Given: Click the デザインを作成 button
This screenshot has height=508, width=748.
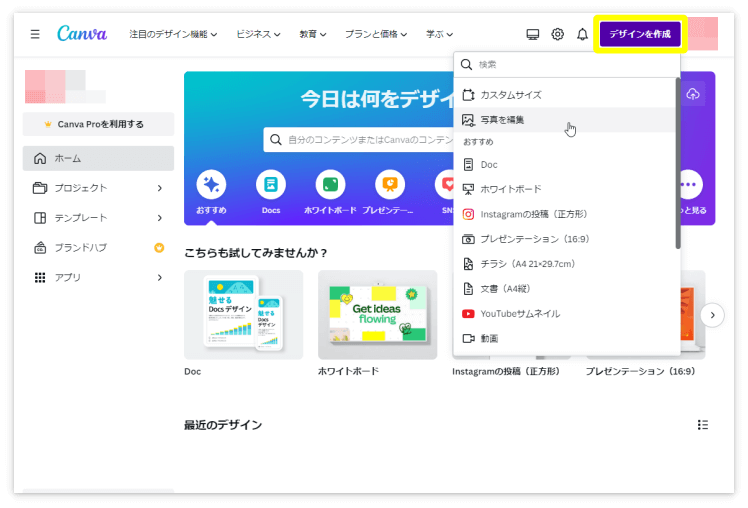Looking at the screenshot, I should click(640, 34).
